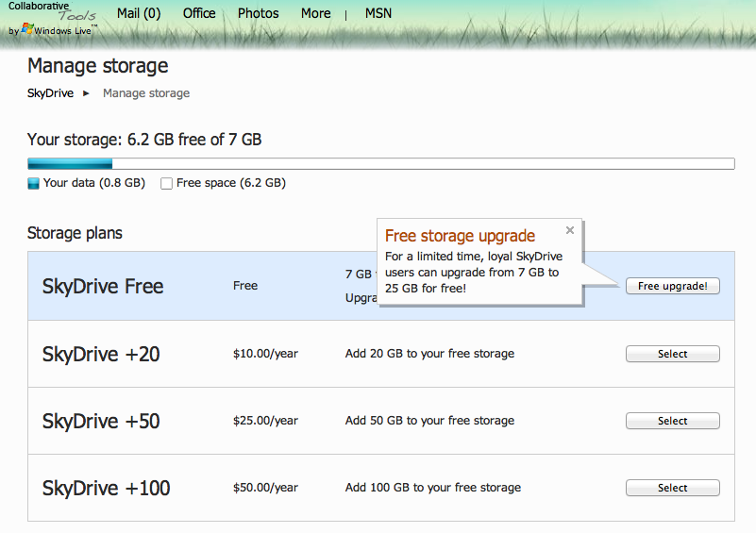Image resolution: width=756 pixels, height=533 pixels.
Task: Click the breadcrumb arrow after SkyDrive
Action: pos(86,93)
